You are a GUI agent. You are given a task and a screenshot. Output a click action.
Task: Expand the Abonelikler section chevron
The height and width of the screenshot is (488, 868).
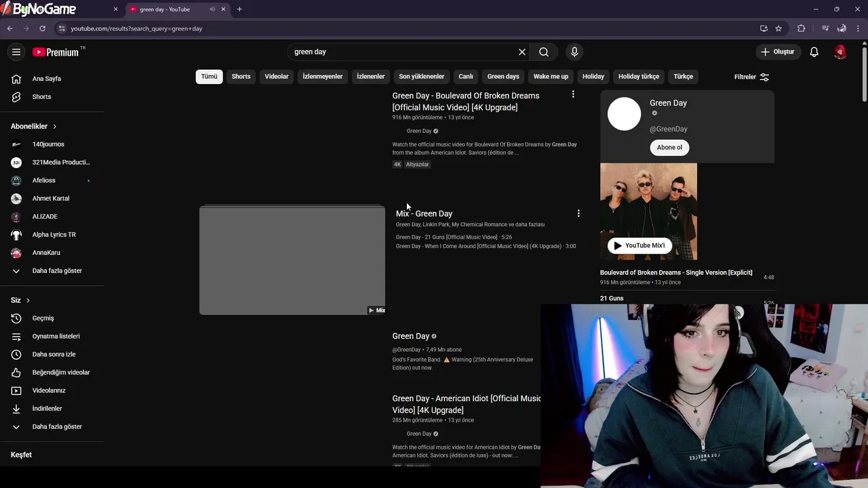[x=55, y=127]
